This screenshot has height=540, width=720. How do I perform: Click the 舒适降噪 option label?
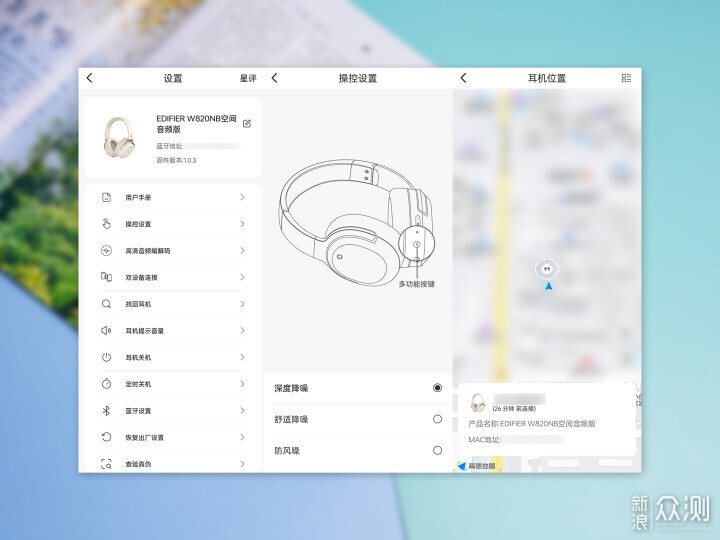pyautogui.click(x=291, y=419)
